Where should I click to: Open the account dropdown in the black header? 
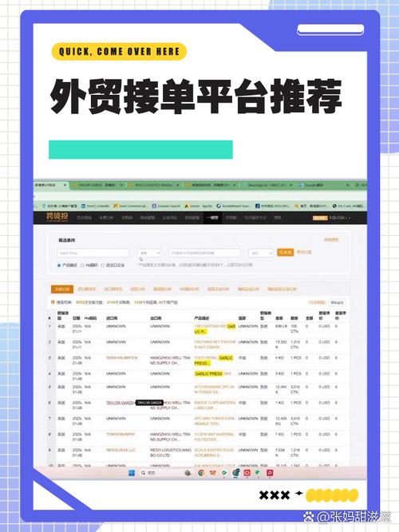click(339, 218)
